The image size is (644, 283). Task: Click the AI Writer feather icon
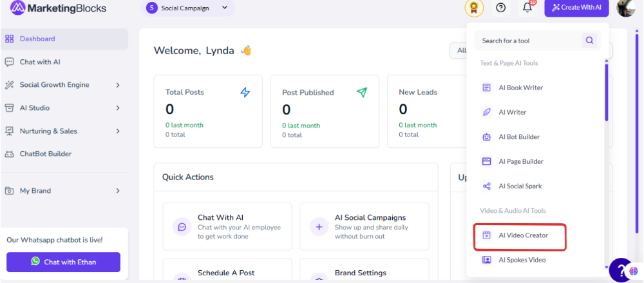point(487,113)
